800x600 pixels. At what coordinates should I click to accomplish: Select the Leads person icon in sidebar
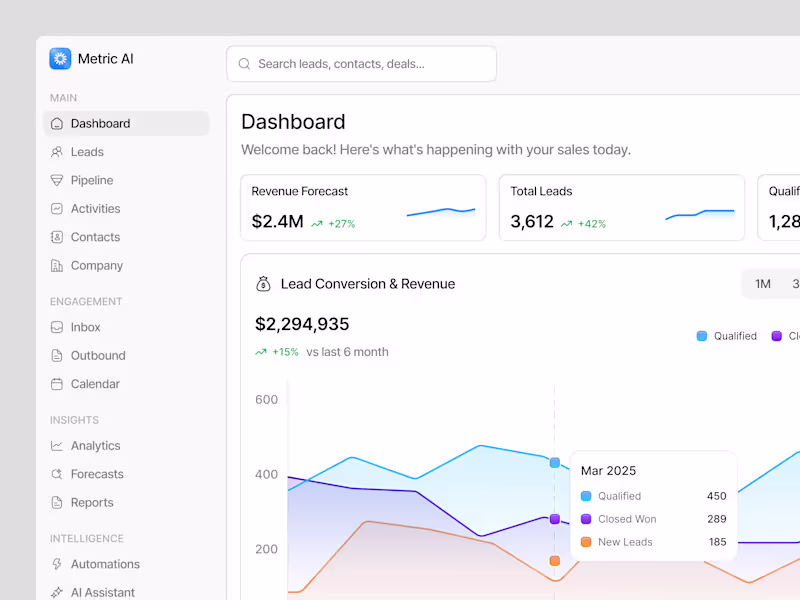(58, 152)
